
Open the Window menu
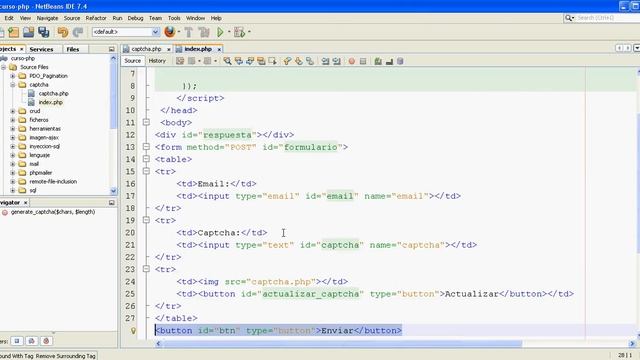click(x=196, y=18)
